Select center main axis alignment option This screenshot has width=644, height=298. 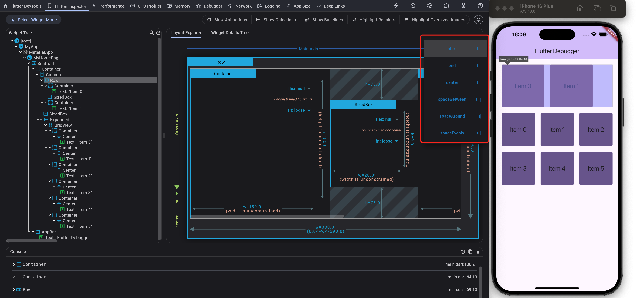[455, 82]
